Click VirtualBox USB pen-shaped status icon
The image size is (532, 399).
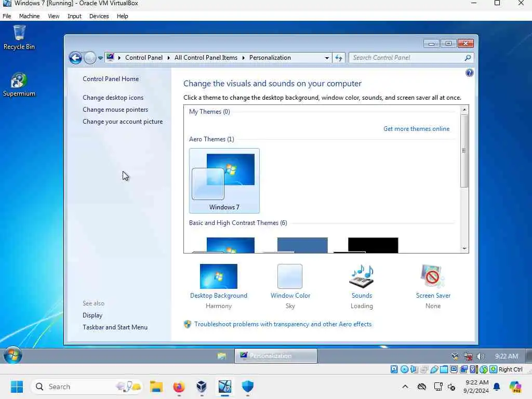coord(434,369)
